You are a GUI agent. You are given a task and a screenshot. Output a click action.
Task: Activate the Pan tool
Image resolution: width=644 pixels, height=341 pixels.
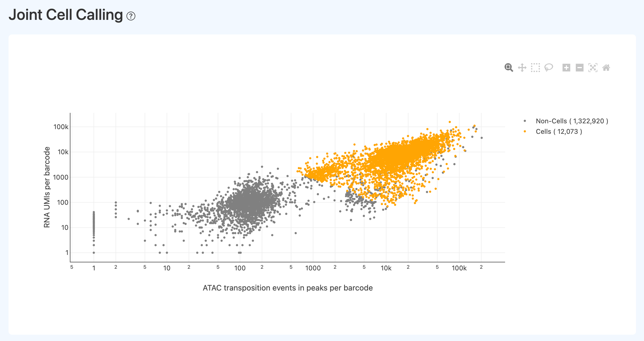[522, 68]
